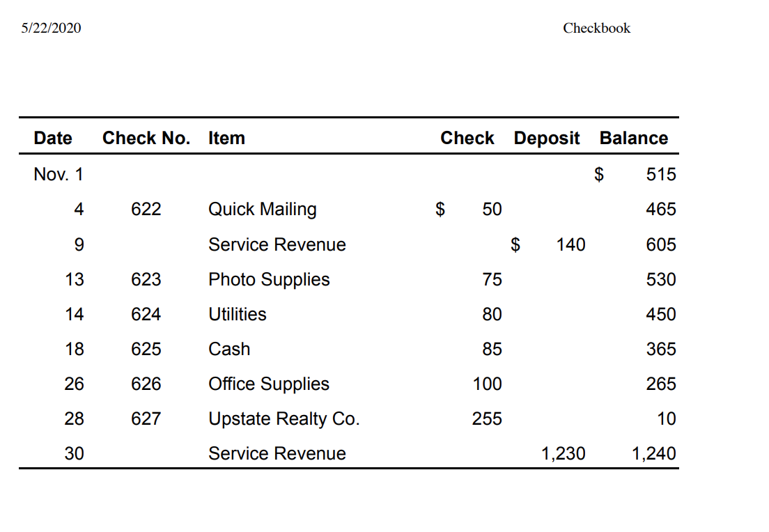769x532 pixels.
Task: Click the Deposit column header
Action: coord(546,138)
